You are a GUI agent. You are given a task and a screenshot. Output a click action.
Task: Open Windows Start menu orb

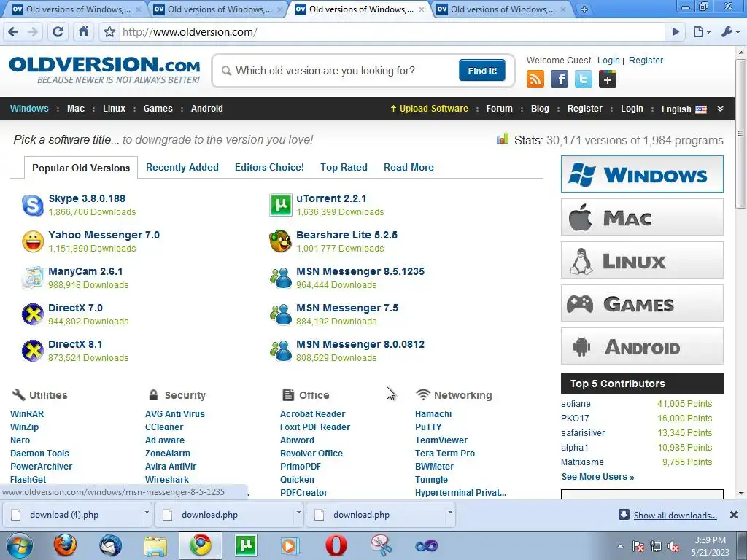[x=19, y=545]
